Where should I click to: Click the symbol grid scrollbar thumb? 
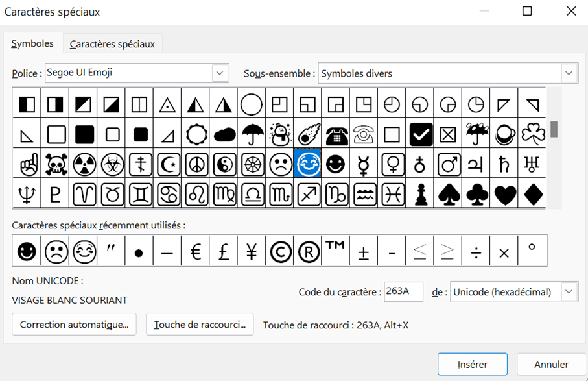pyautogui.click(x=554, y=129)
